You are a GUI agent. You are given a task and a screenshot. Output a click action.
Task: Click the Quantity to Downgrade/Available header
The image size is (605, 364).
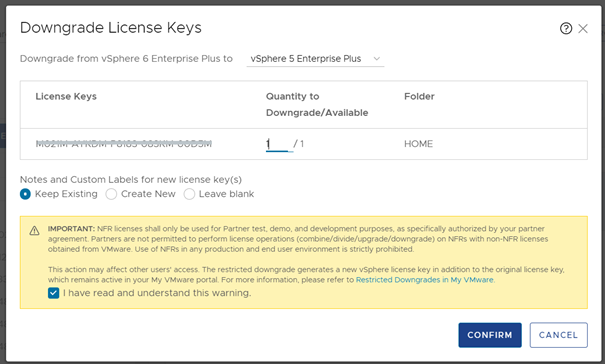tap(317, 105)
